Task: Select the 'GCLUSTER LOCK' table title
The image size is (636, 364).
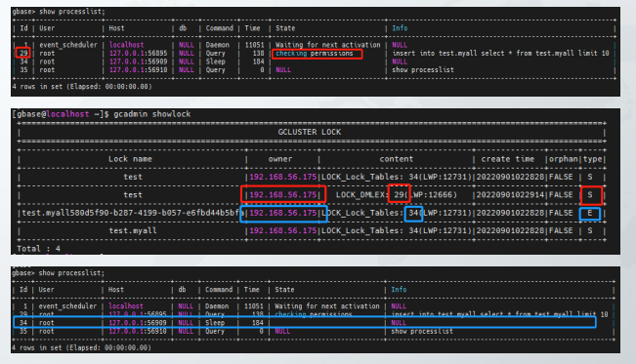Action: [x=310, y=132]
